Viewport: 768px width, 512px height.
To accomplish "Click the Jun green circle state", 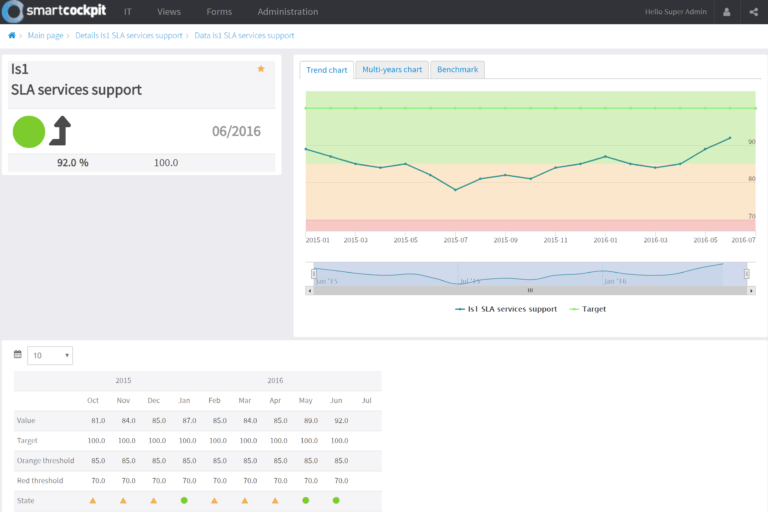I will [x=336, y=501].
